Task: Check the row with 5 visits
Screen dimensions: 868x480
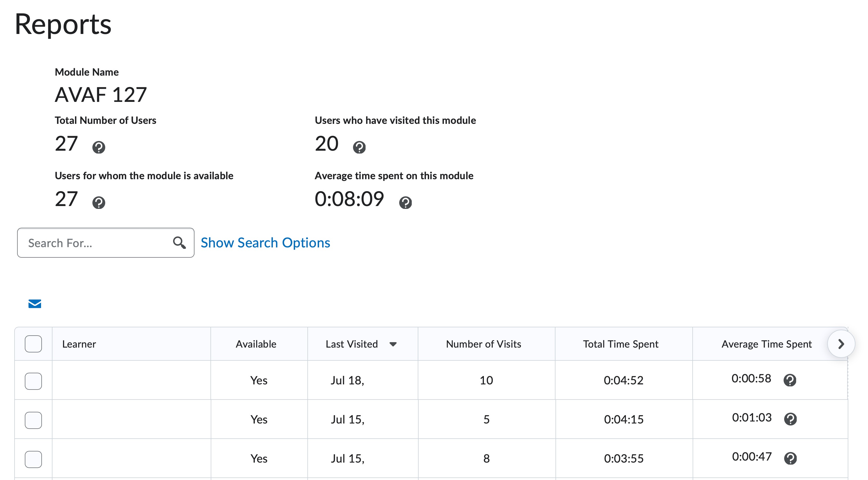Action: [33, 420]
